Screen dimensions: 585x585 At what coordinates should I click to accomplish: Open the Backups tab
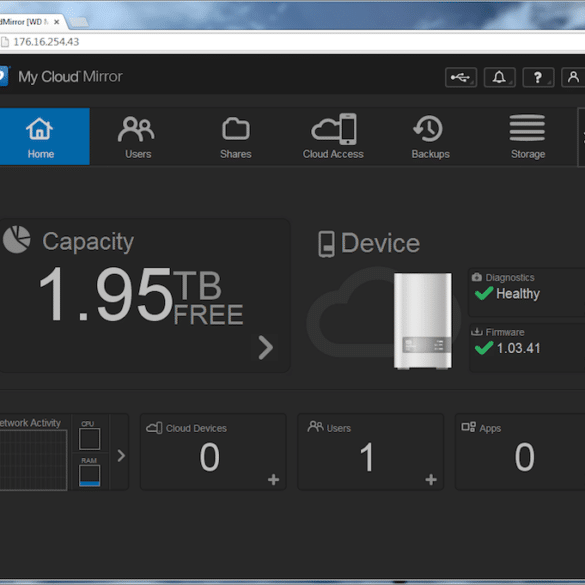[x=431, y=137]
